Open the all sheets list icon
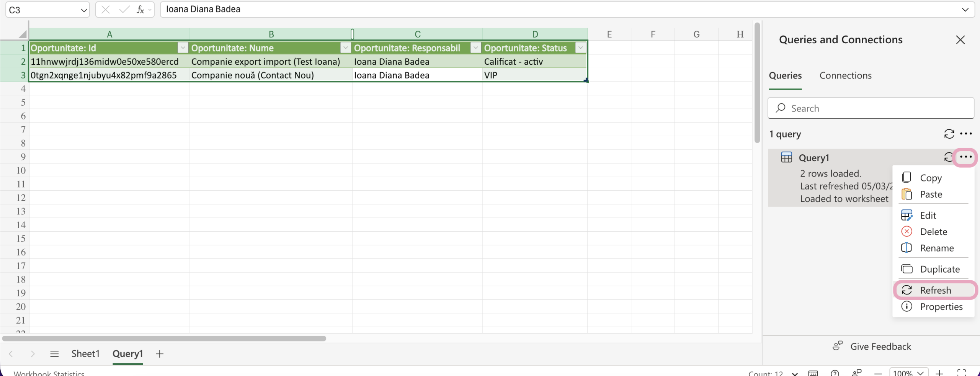 (54, 354)
